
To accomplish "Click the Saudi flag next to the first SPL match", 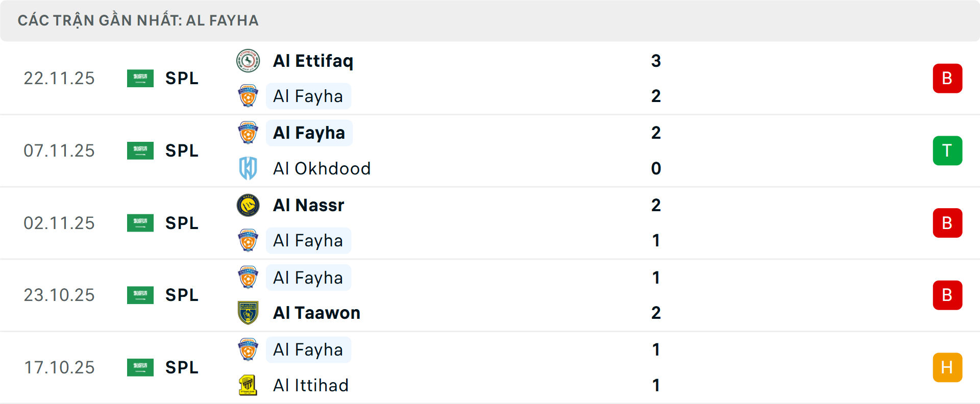I will 140,78.
